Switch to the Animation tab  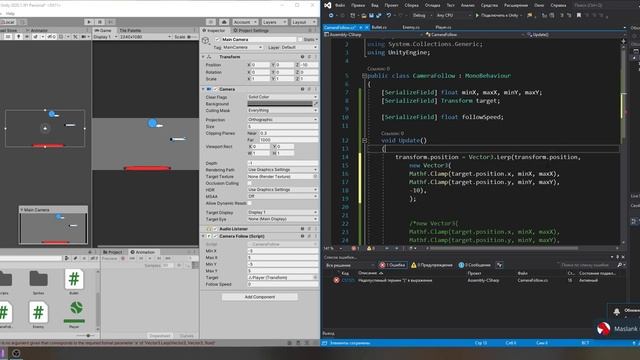tap(142, 252)
